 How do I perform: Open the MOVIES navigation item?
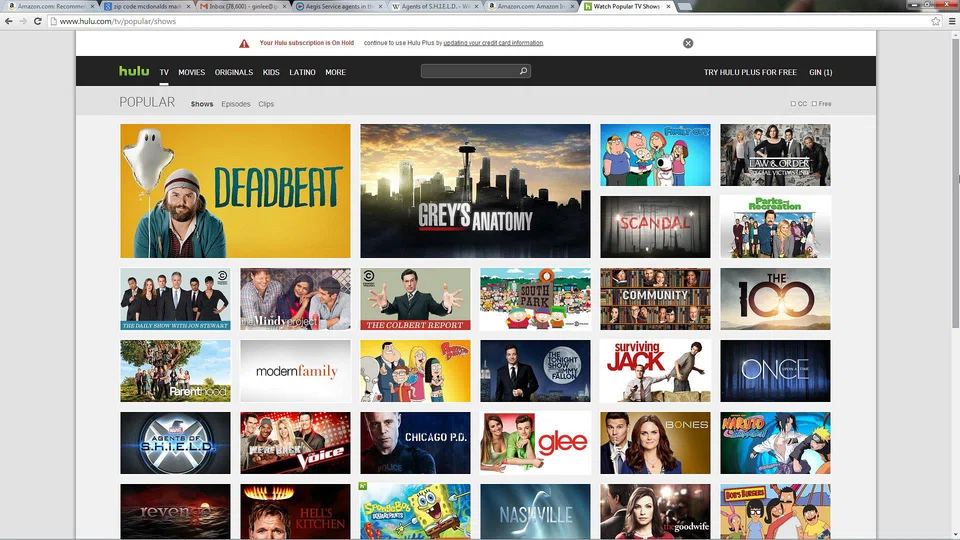click(191, 72)
